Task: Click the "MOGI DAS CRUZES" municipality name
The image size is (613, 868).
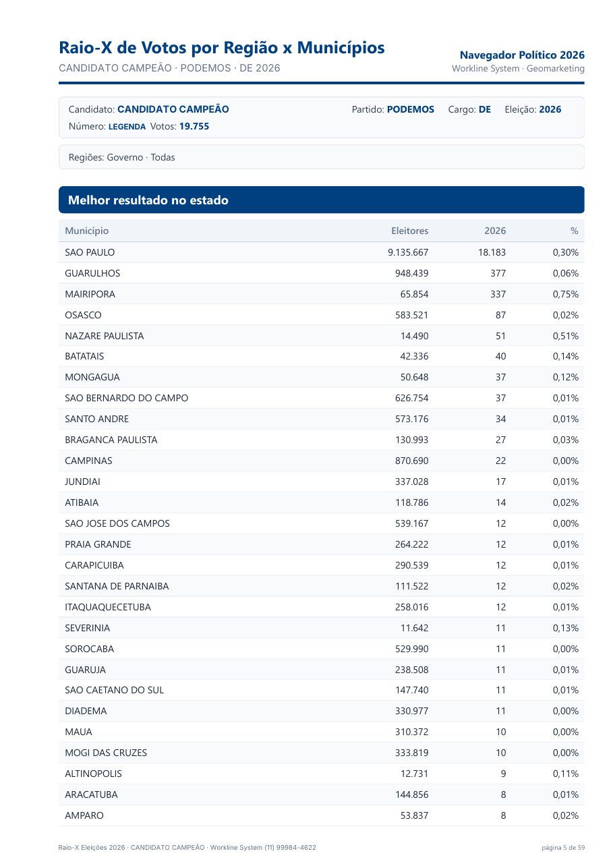Action: click(106, 753)
